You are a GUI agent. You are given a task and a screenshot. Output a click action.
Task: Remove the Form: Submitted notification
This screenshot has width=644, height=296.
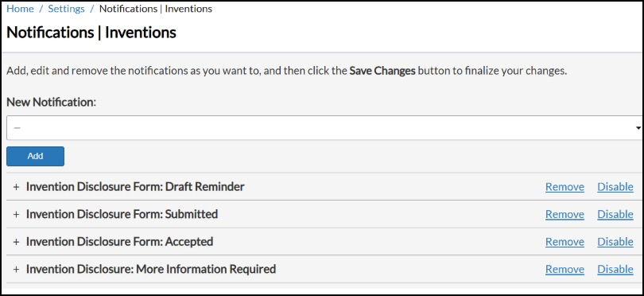click(564, 214)
